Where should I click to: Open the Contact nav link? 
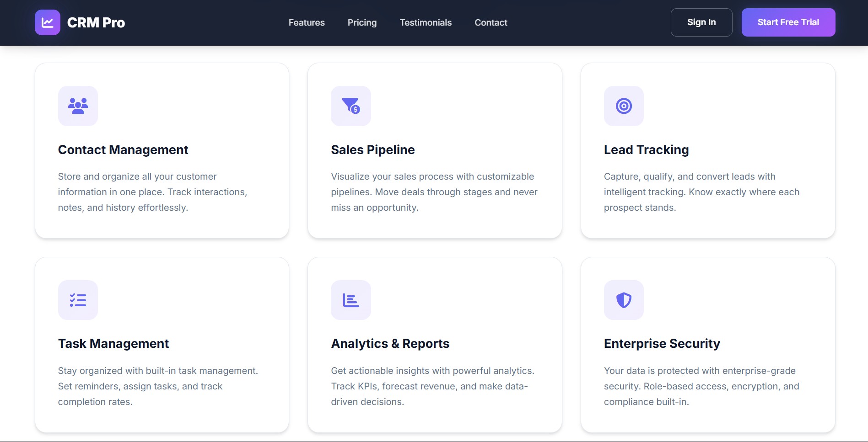491,22
